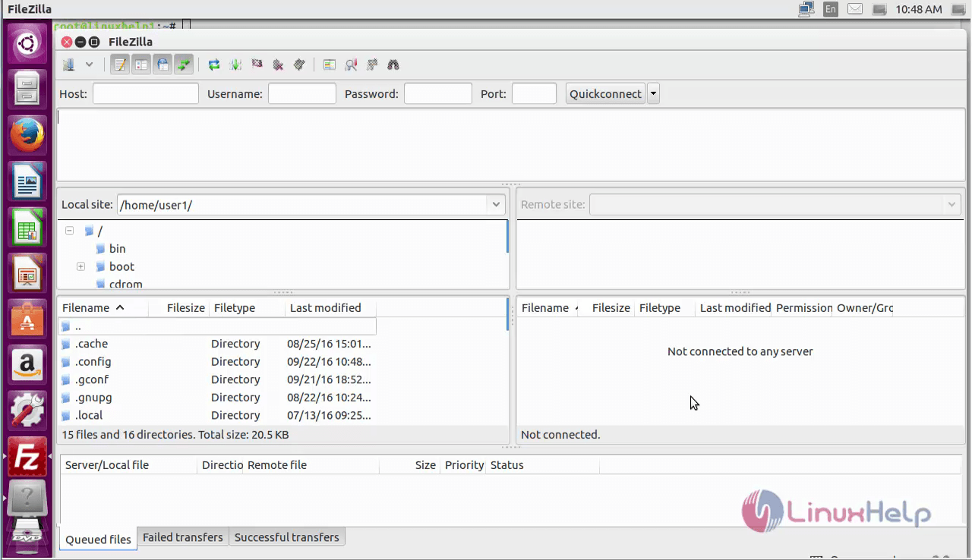The width and height of the screenshot is (972, 560).
Task: Open the Files manager in the dock
Action: [x=28, y=88]
